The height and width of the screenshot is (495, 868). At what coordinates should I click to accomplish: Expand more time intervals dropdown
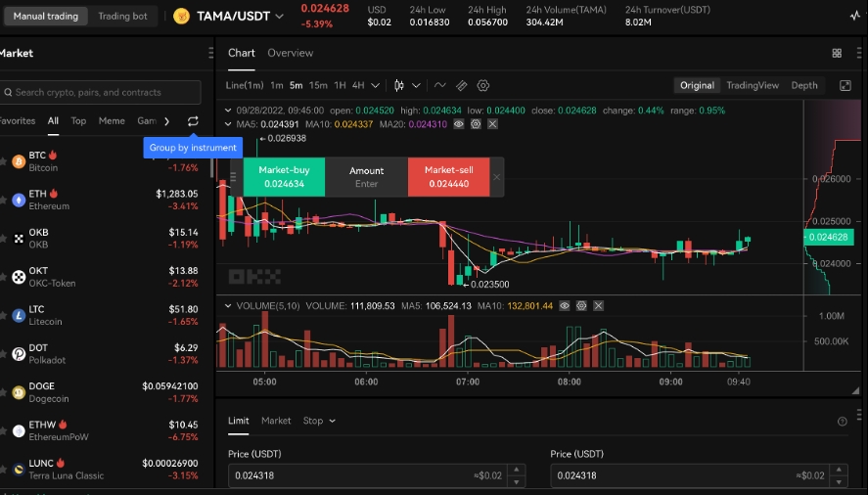click(376, 86)
